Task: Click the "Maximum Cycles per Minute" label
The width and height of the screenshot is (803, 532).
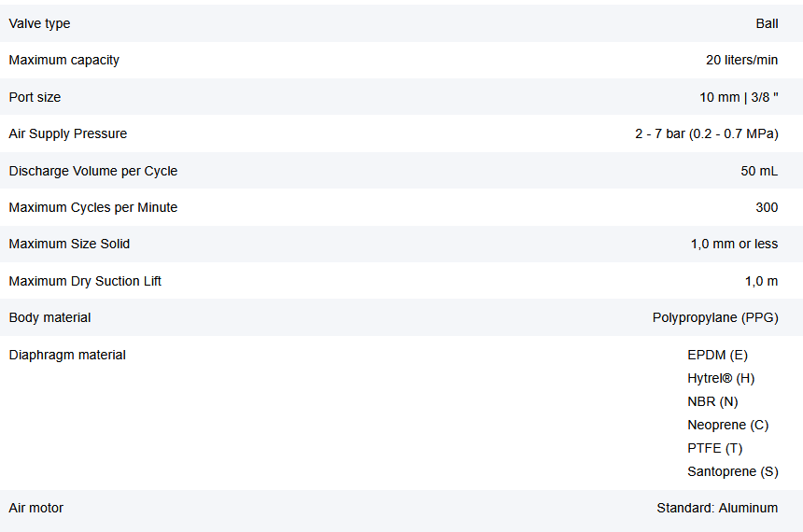Action: (x=93, y=207)
